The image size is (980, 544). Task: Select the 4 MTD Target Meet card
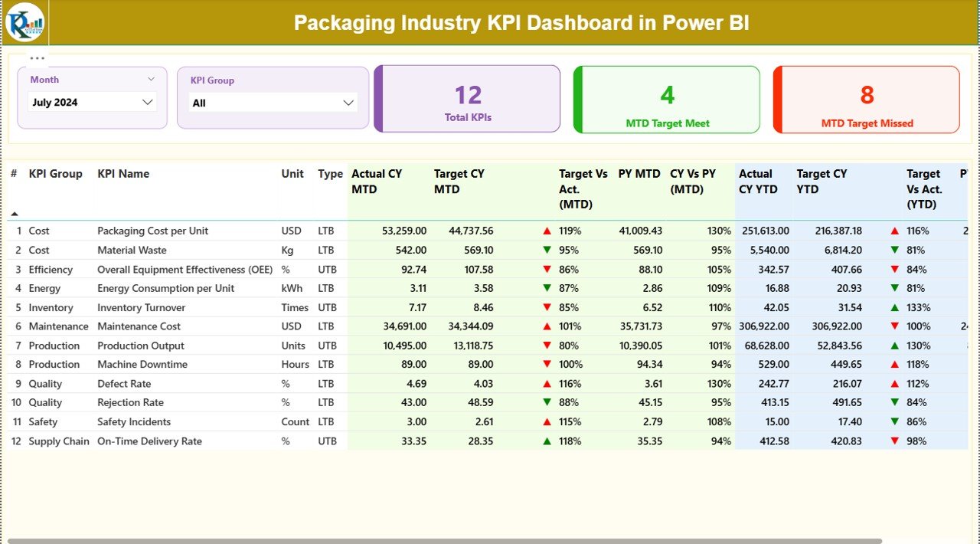(x=666, y=100)
